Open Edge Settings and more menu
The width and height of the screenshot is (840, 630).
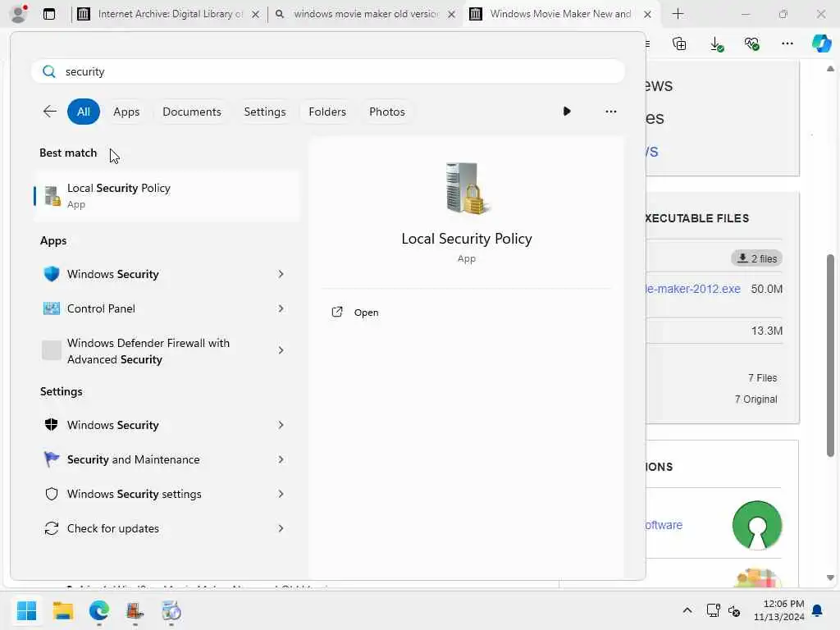(787, 43)
